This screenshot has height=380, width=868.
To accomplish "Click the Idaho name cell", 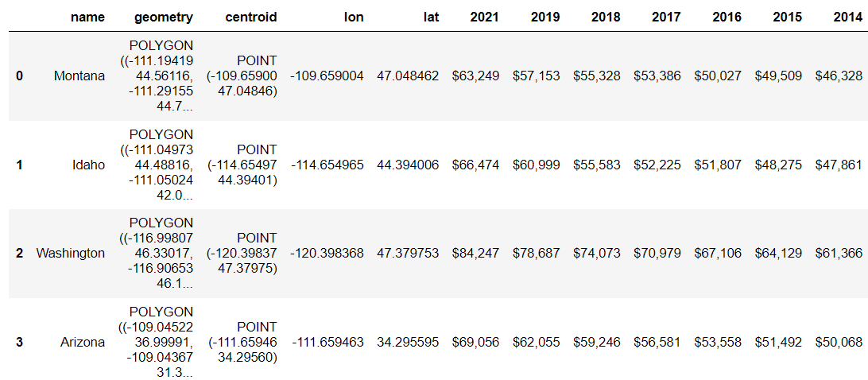I will tap(88, 165).
